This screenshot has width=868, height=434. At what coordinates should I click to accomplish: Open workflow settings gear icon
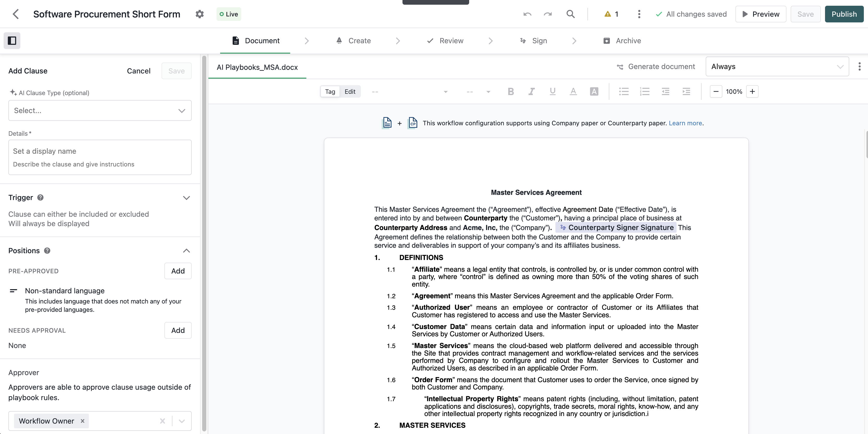[x=200, y=14]
